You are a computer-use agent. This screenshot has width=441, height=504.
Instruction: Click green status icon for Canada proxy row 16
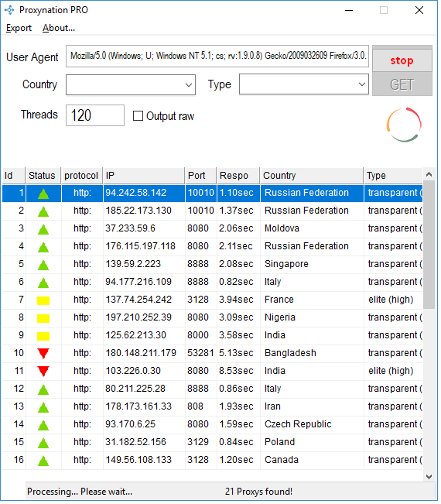(43, 461)
